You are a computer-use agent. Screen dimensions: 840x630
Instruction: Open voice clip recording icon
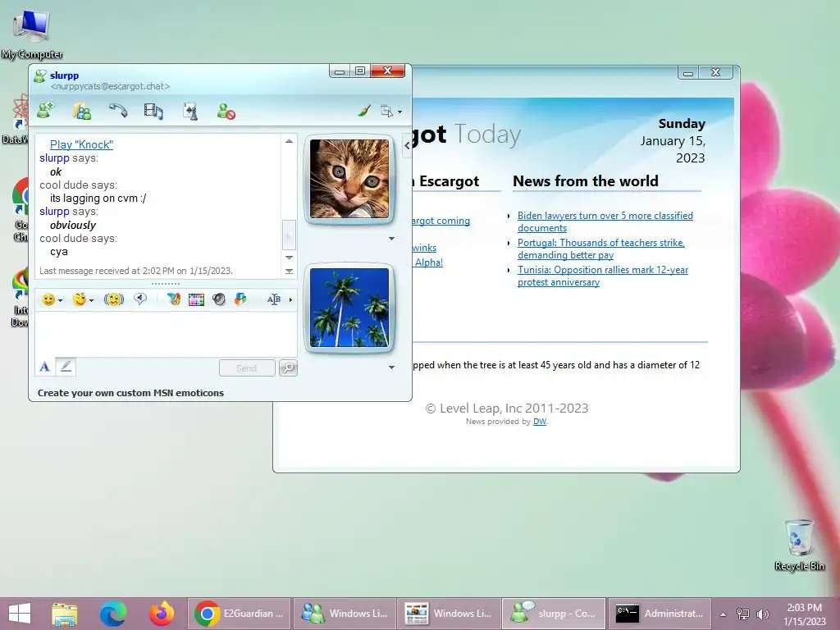pyautogui.click(x=140, y=299)
